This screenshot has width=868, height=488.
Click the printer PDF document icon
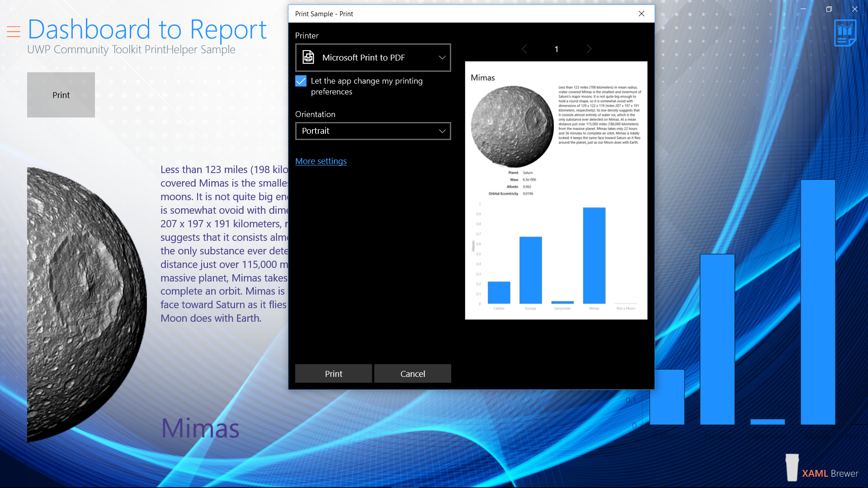point(308,57)
